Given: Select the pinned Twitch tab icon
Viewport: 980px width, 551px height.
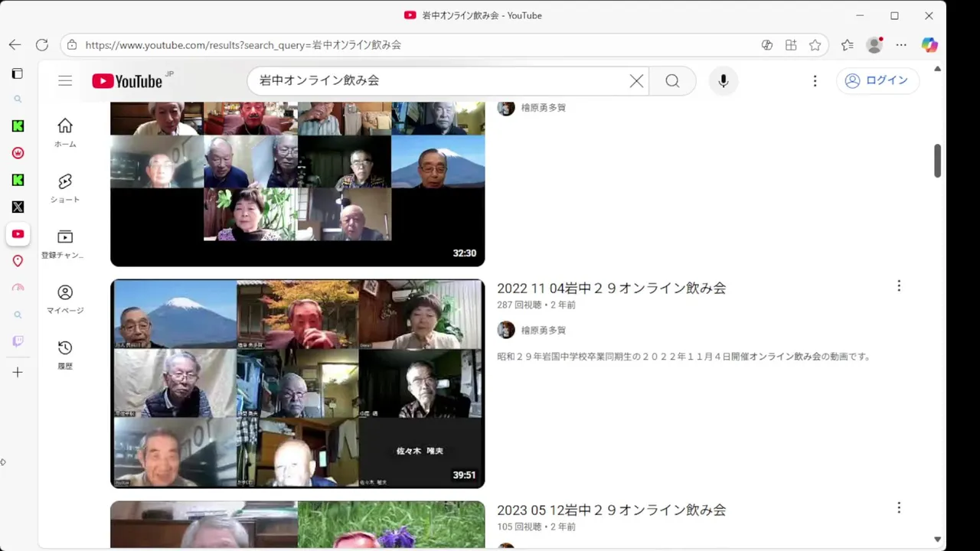Looking at the screenshot, I should [18, 341].
